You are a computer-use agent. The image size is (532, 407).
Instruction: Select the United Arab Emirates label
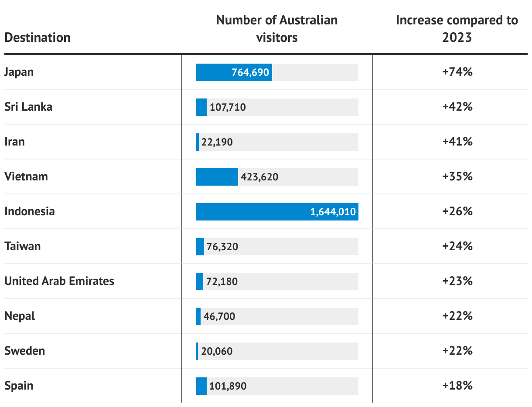coord(59,281)
